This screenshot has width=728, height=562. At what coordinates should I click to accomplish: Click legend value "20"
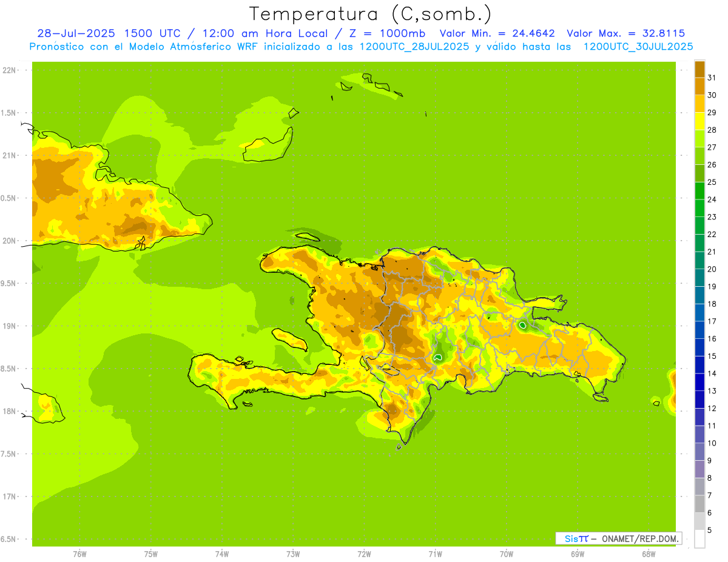[x=712, y=269]
